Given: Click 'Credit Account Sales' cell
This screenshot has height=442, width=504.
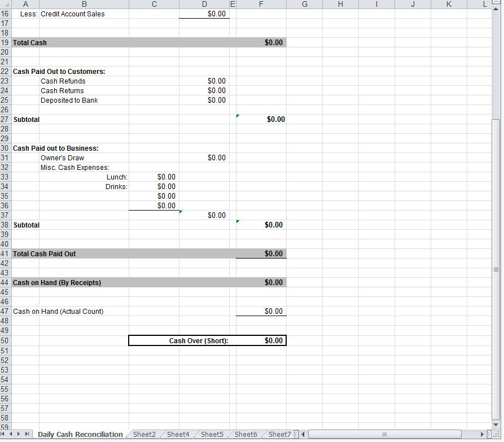Looking at the screenshot, I should coord(73,14).
